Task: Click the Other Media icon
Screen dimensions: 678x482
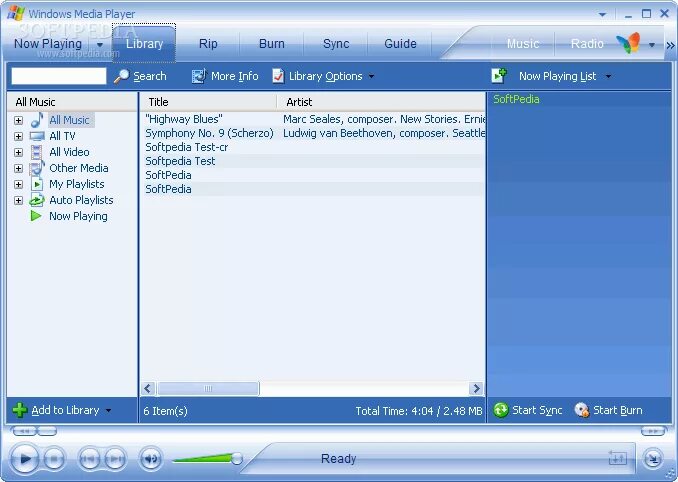Action: click(37, 168)
